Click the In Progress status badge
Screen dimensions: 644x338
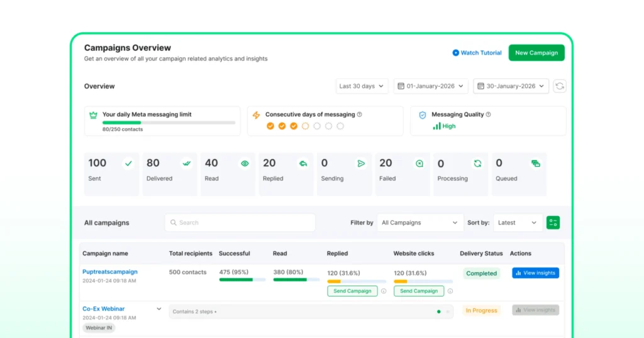click(481, 310)
